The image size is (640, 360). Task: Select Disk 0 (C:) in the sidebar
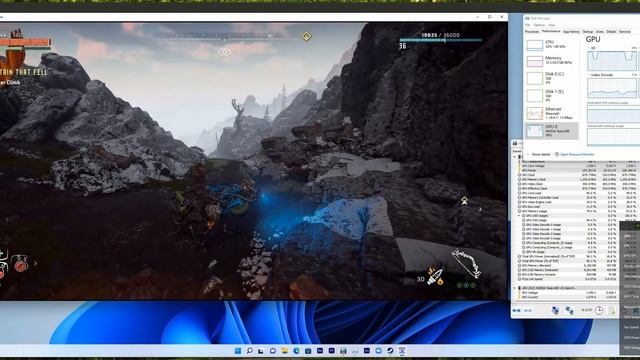coord(551,78)
